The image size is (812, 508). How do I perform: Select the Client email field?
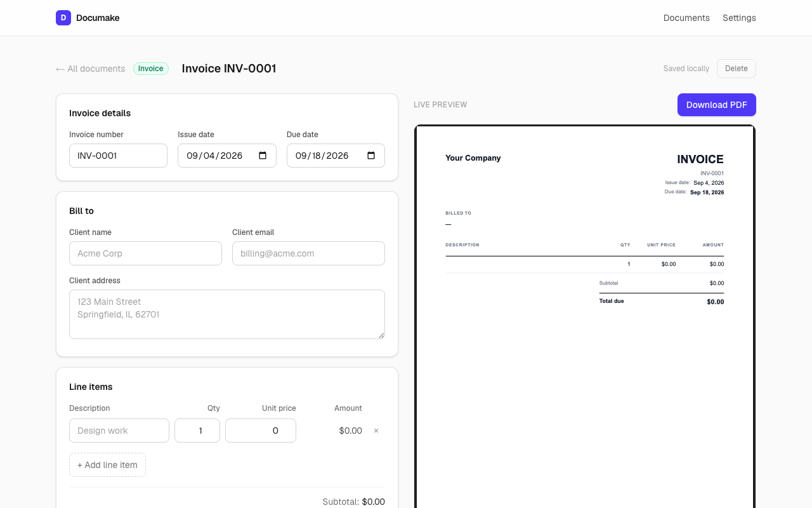[x=308, y=253]
